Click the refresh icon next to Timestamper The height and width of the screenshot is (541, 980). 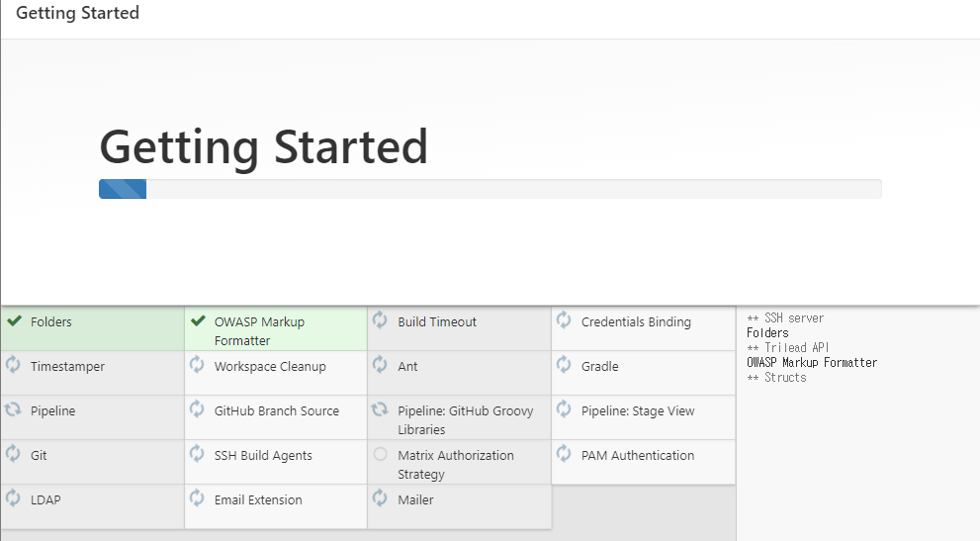[13, 365]
